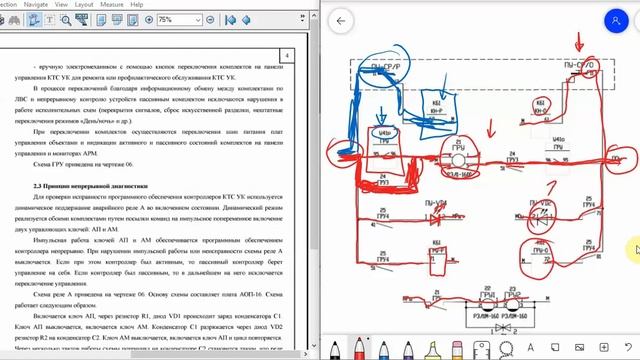Activate the magnifier zoom tool
Image resolution: width=640 pixels, height=360 pixels.
pyautogui.click(x=65, y=20)
